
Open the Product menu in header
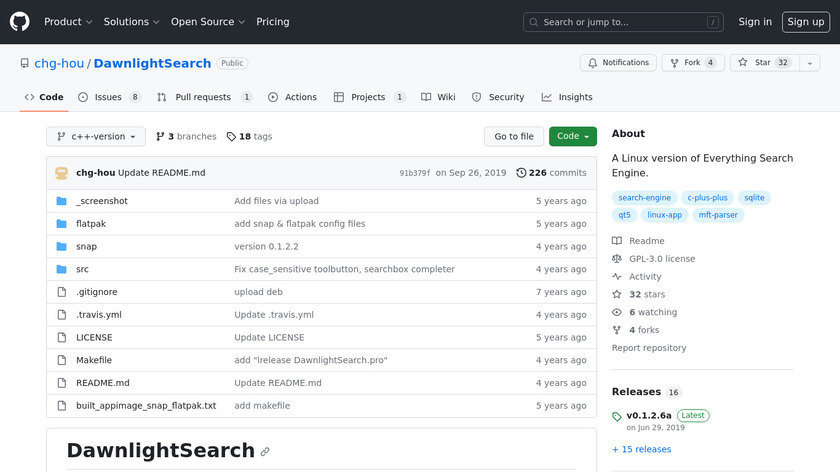(68, 22)
